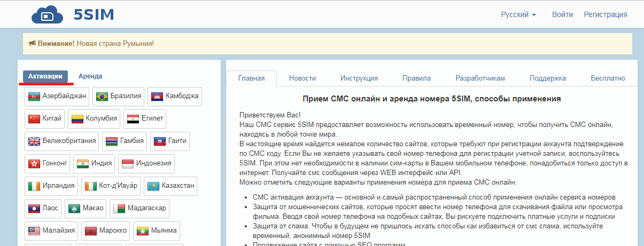Click the 5SIM cloud logo icon

pyautogui.click(x=47, y=15)
